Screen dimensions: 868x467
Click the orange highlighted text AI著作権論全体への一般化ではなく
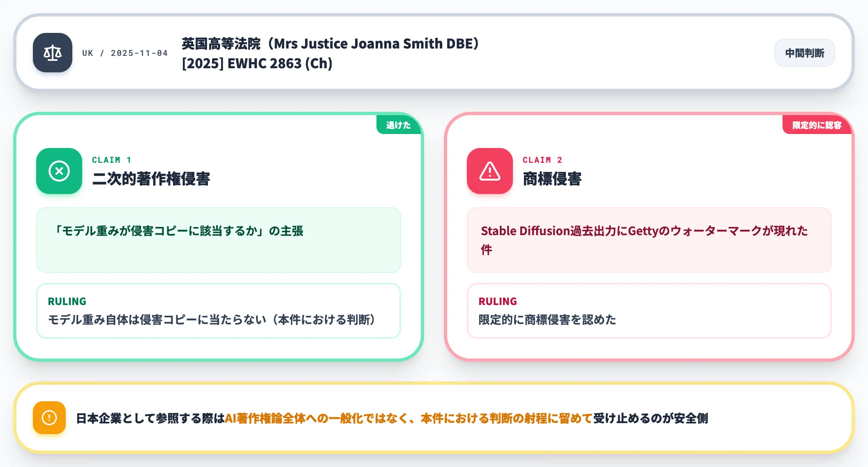pos(316,418)
